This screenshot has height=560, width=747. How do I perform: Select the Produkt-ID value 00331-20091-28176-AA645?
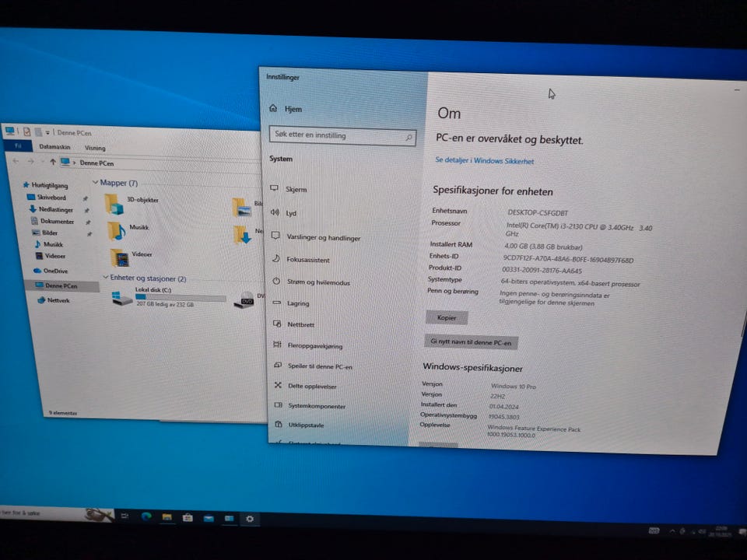(542, 271)
